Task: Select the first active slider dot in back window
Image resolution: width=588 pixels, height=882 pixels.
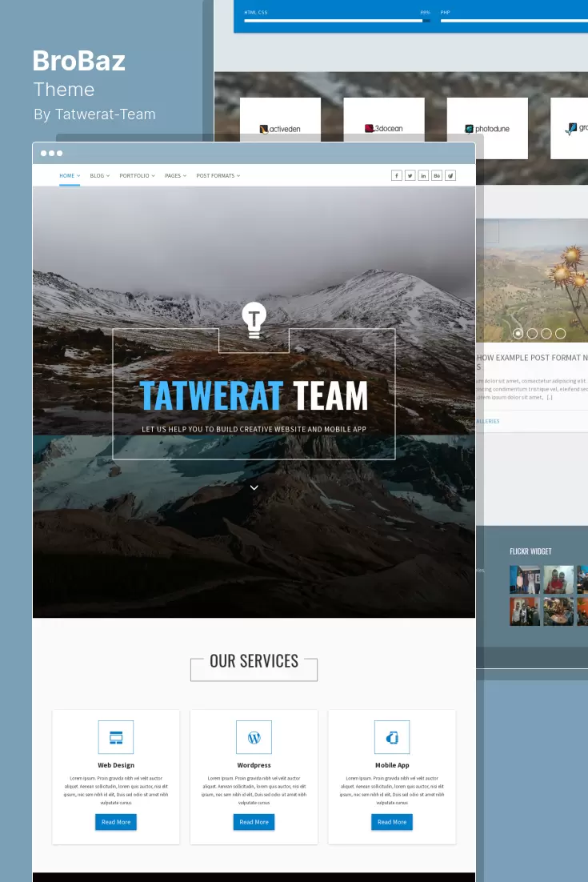Action: coord(518,334)
